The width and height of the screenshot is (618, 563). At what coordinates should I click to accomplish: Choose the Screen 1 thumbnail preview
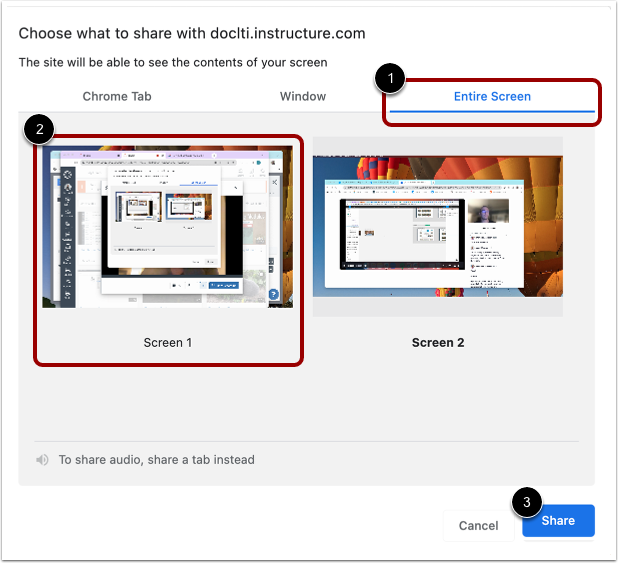(x=168, y=227)
